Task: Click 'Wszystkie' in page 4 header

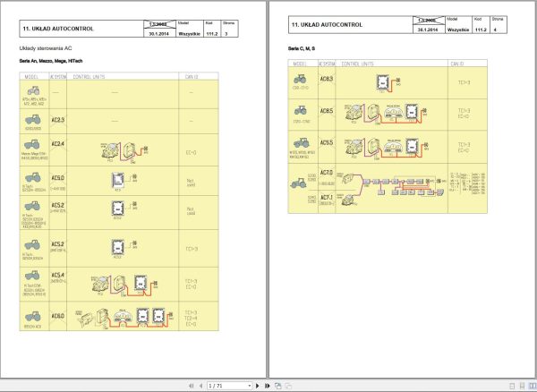Action: tap(458, 30)
